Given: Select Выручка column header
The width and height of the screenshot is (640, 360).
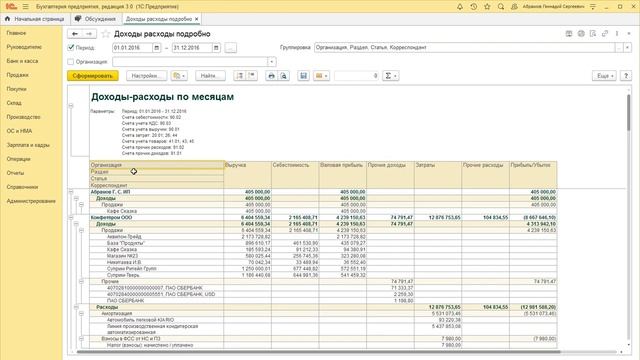Looking at the screenshot, I should [x=248, y=175].
